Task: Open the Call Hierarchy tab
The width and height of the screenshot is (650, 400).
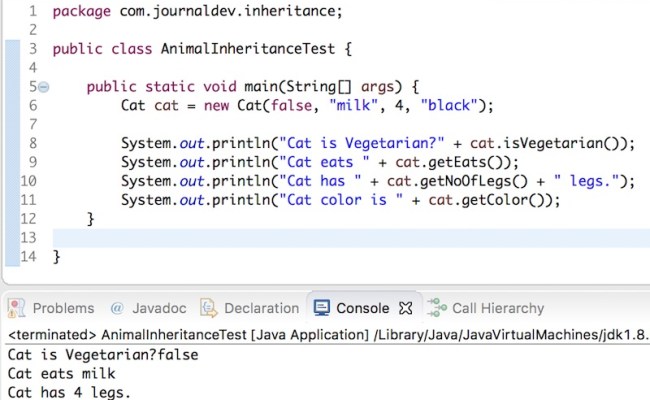Action: (x=498, y=308)
